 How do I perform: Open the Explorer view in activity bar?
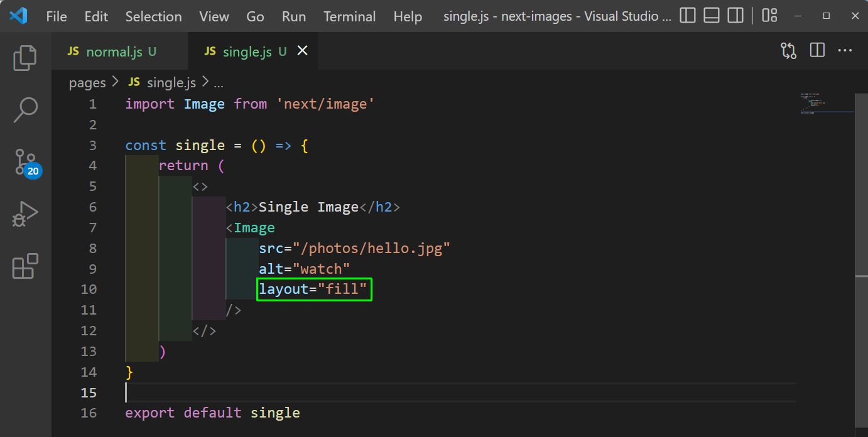click(25, 58)
